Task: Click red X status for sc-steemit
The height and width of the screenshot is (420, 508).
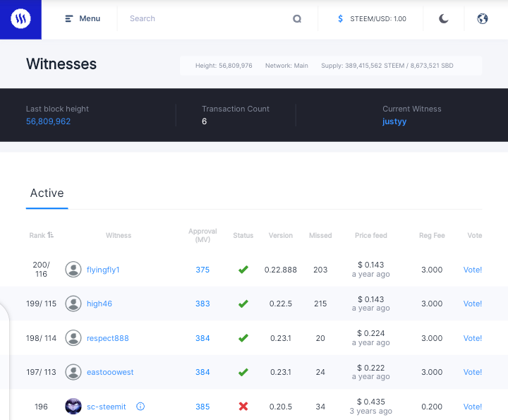Action: click(x=243, y=407)
